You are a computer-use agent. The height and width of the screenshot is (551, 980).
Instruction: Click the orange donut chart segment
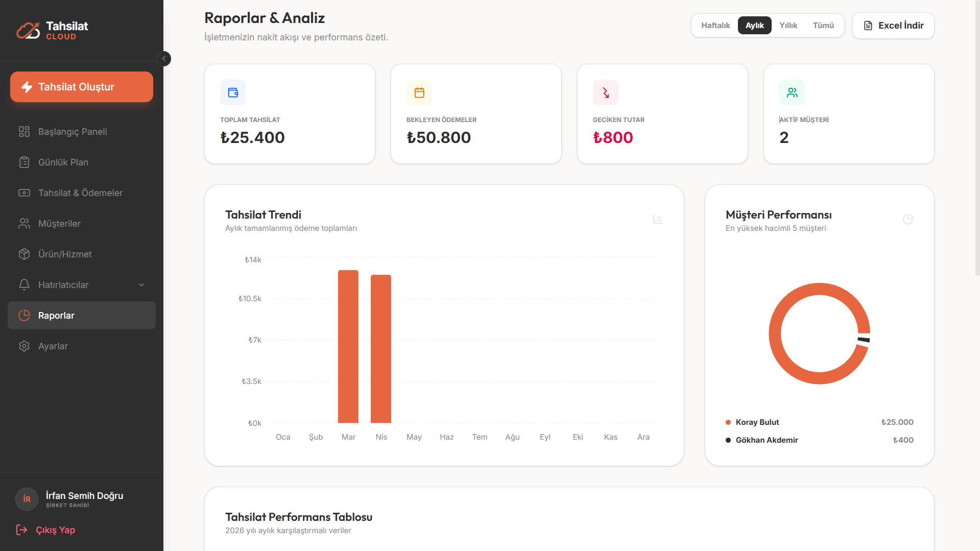775,334
